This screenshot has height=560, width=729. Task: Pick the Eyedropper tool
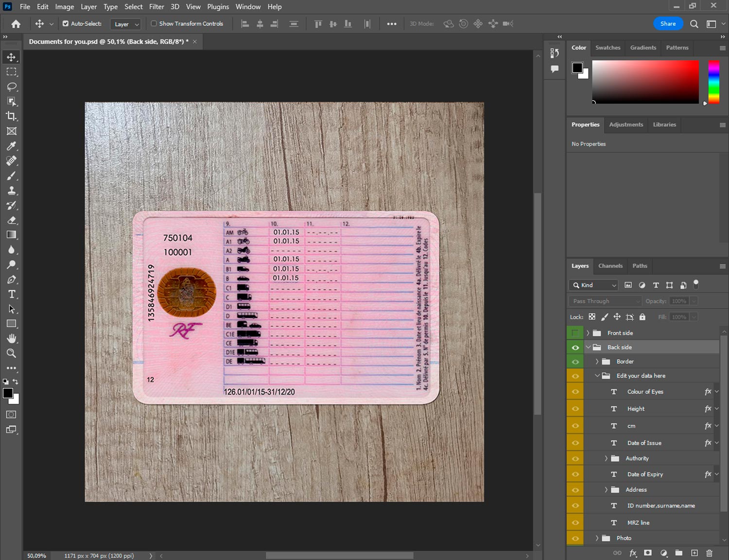[11, 146]
